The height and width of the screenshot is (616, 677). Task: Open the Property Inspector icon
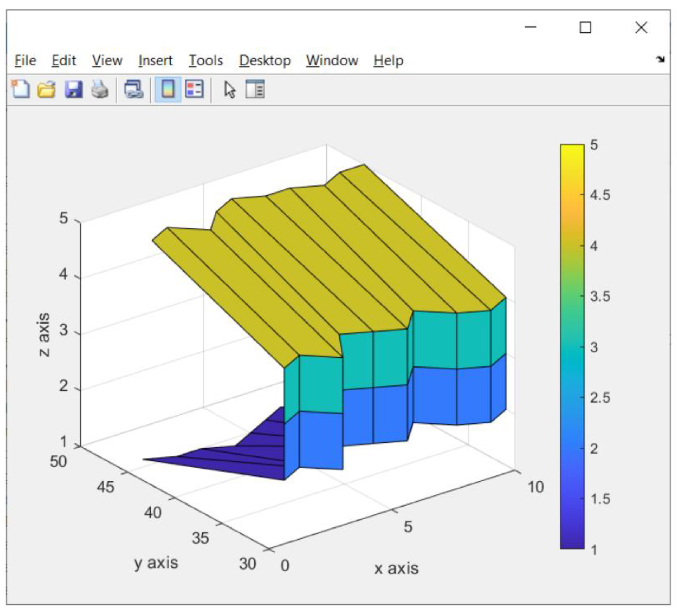[255, 89]
